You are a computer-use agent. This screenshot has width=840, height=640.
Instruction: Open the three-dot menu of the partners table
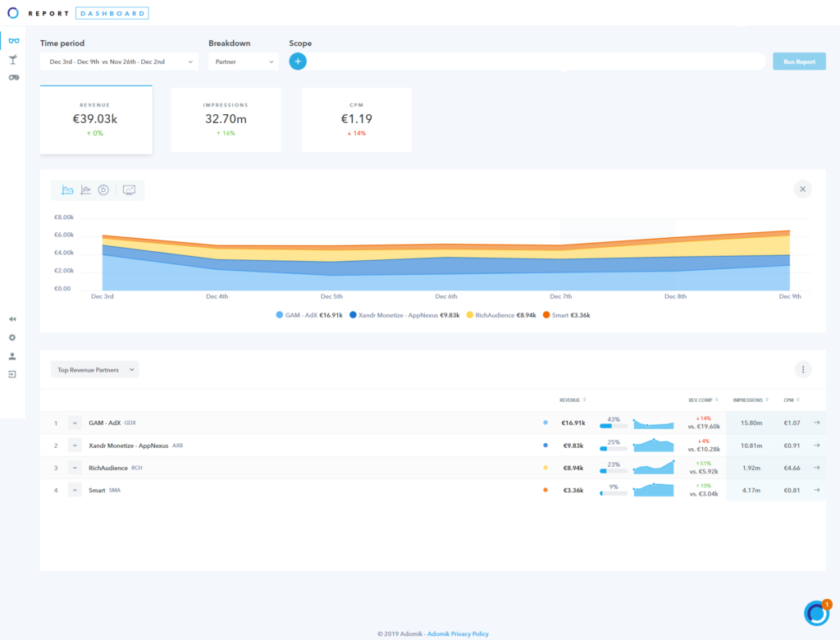pyautogui.click(x=803, y=369)
